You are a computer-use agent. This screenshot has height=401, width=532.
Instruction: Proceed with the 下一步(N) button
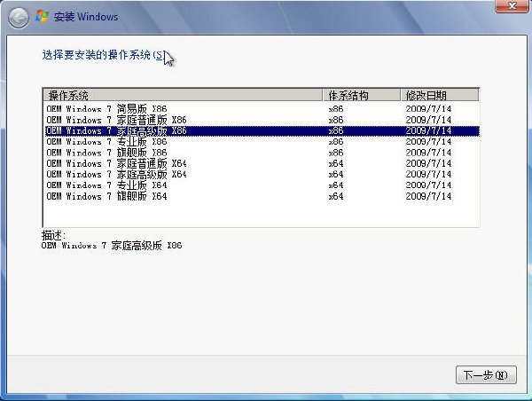[486, 375]
